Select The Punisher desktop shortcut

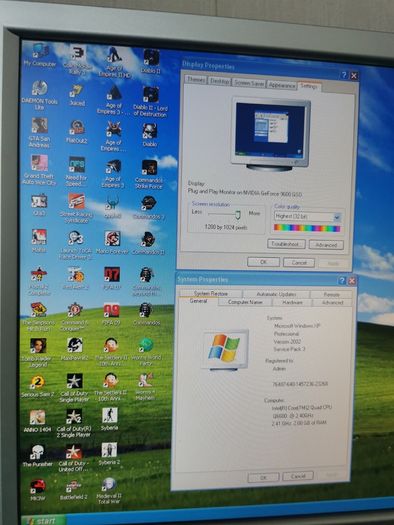coord(37,455)
